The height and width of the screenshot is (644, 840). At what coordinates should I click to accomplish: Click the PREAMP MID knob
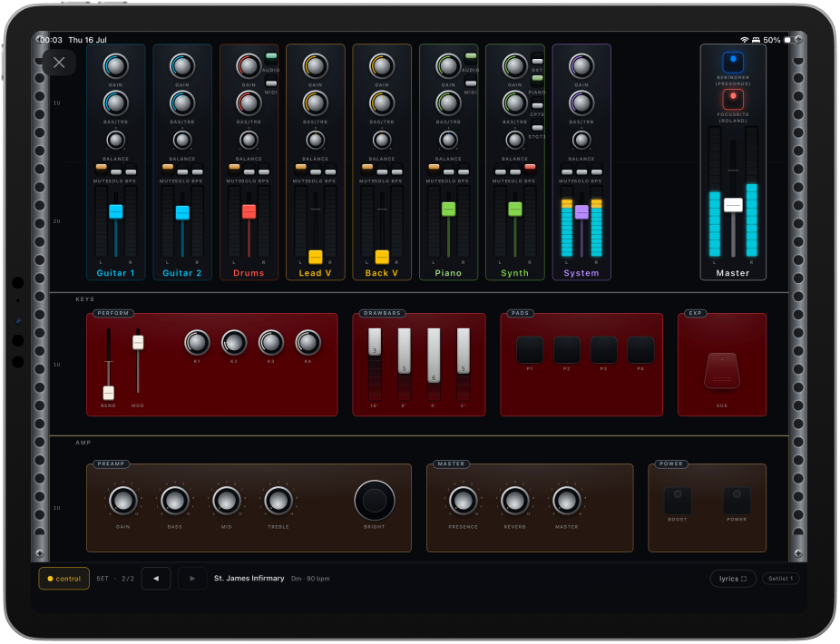(227, 501)
